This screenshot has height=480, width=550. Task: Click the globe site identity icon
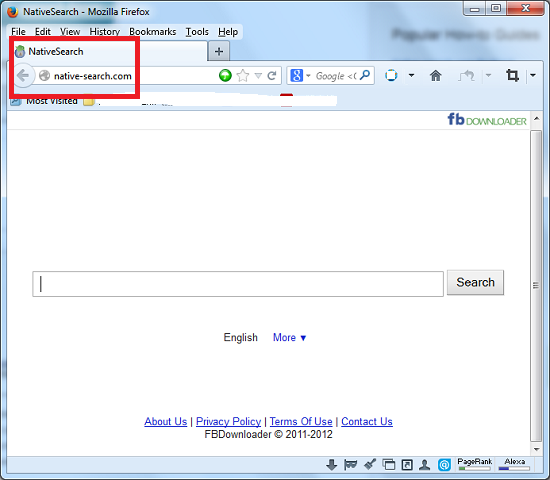click(x=44, y=75)
